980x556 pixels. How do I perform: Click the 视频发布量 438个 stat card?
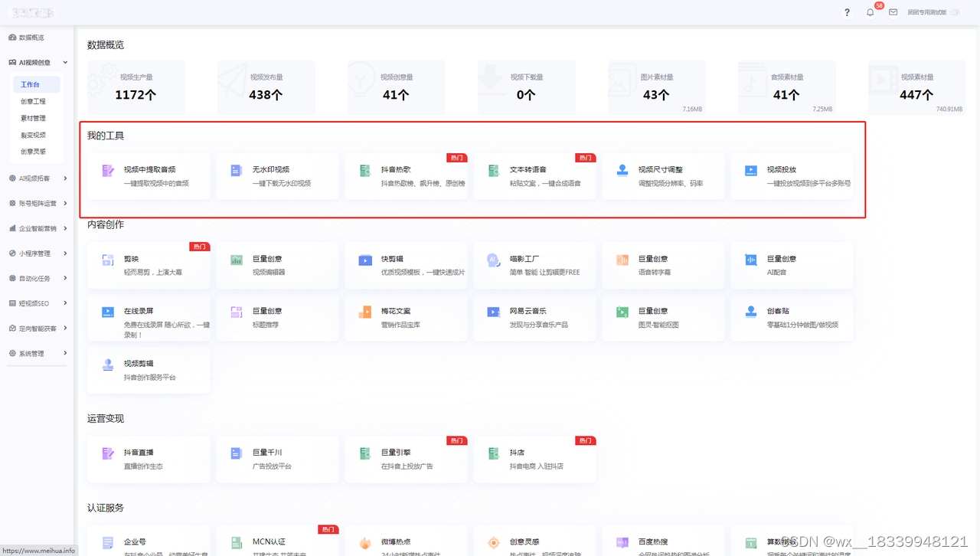point(266,88)
